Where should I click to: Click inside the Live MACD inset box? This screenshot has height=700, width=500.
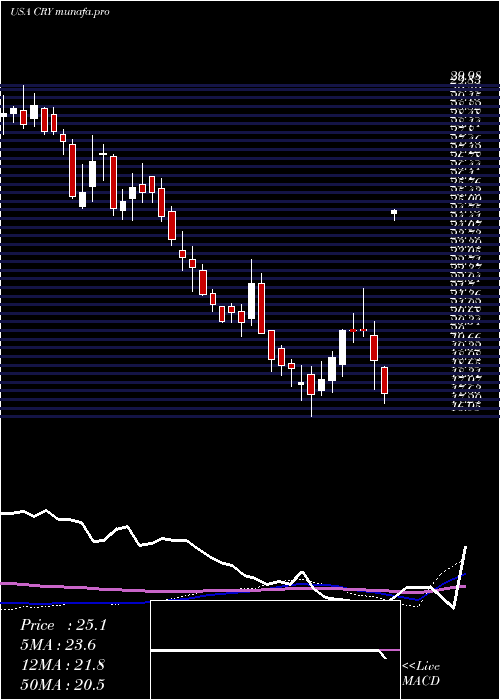click(x=275, y=650)
